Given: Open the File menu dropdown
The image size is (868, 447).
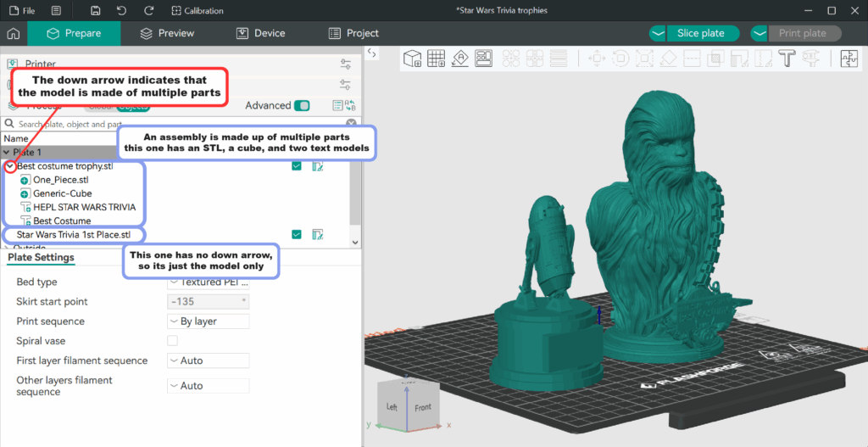Looking at the screenshot, I should (22, 10).
